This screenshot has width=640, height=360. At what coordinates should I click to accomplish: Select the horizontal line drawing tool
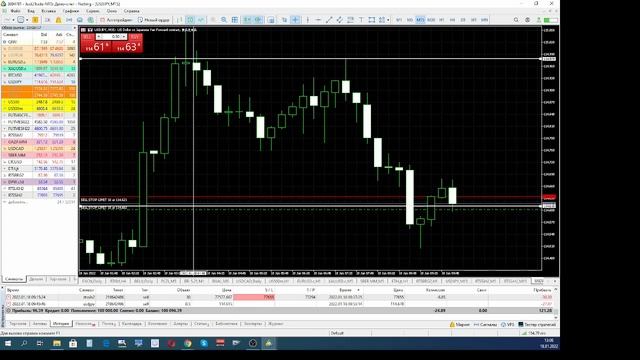point(318,20)
